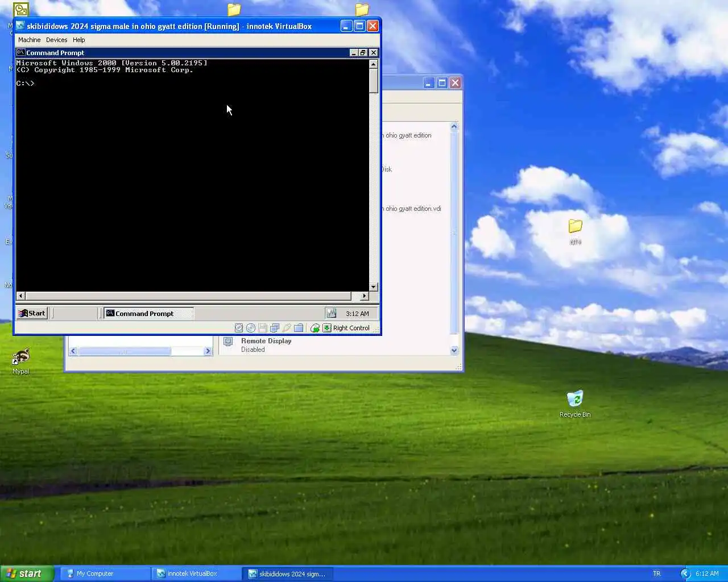Click the shared folders status icon

pos(299,328)
